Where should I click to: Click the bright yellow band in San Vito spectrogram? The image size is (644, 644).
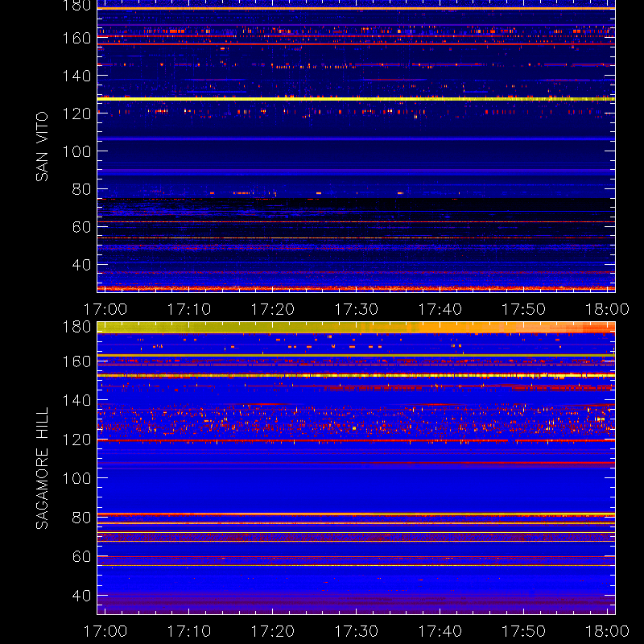coord(356,99)
